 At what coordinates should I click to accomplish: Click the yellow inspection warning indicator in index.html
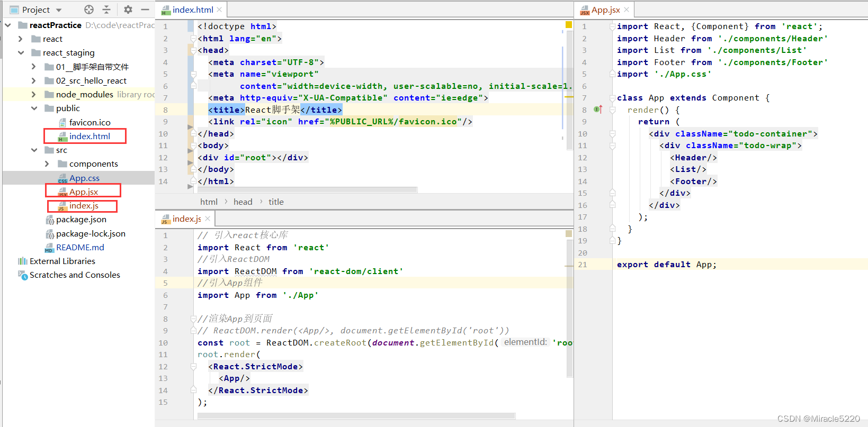(569, 24)
